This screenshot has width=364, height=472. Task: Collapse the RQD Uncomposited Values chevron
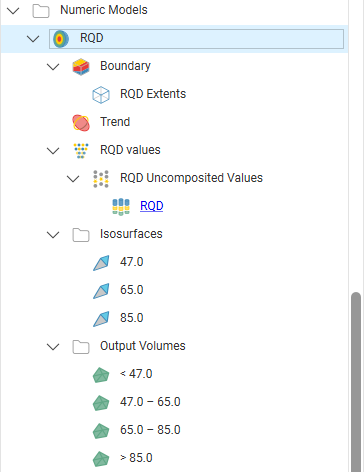point(73,179)
